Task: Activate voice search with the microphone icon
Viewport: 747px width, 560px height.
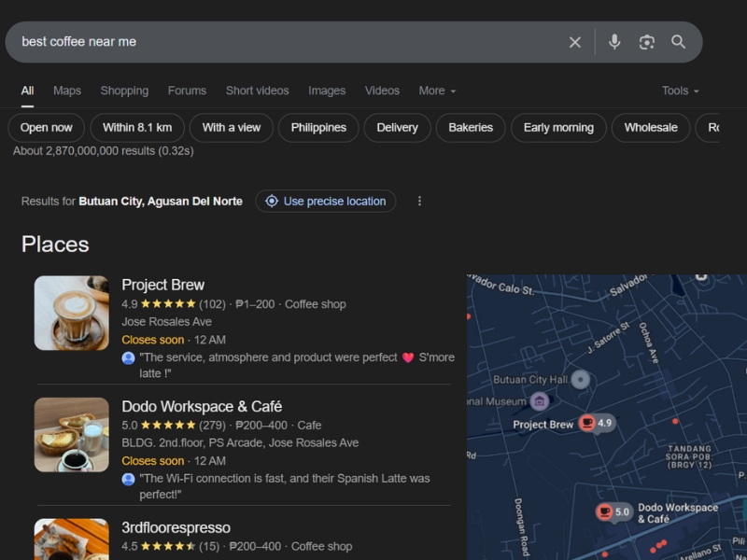Action: coord(614,42)
